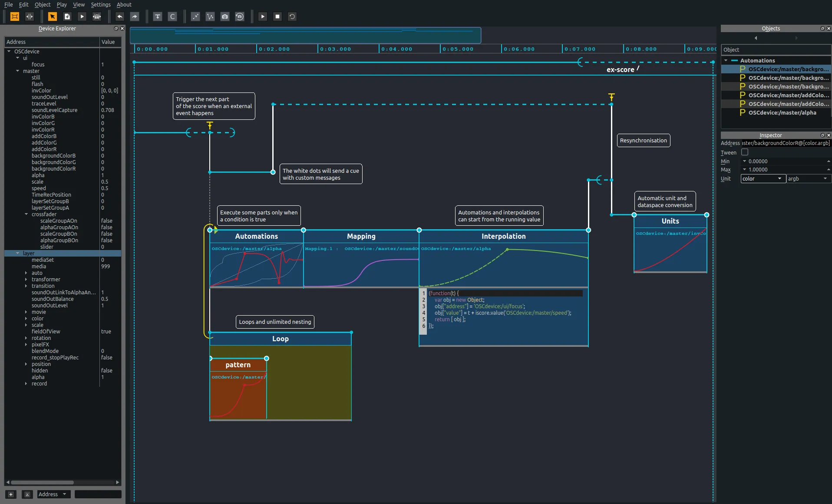Toggle the scaleGroupAOn value in crossfader
Viewport: 832px width, 504px height.
(x=106, y=221)
